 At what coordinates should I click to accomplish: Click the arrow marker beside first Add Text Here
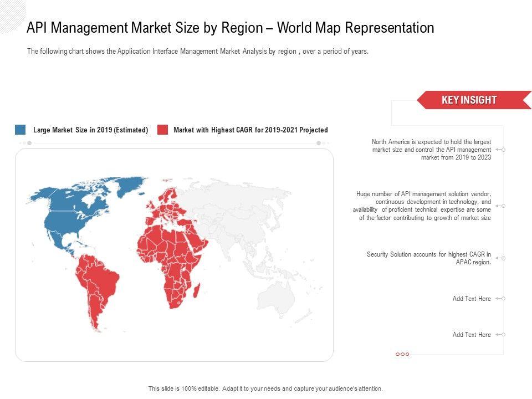pos(500,299)
